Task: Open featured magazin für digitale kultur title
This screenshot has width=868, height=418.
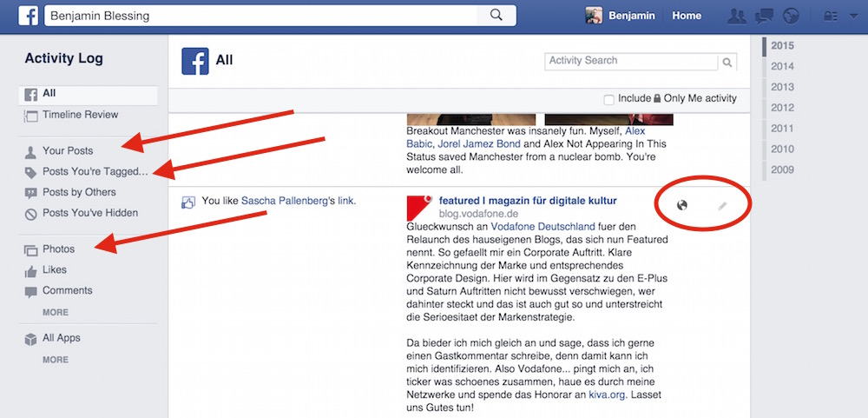Action: [x=528, y=201]
